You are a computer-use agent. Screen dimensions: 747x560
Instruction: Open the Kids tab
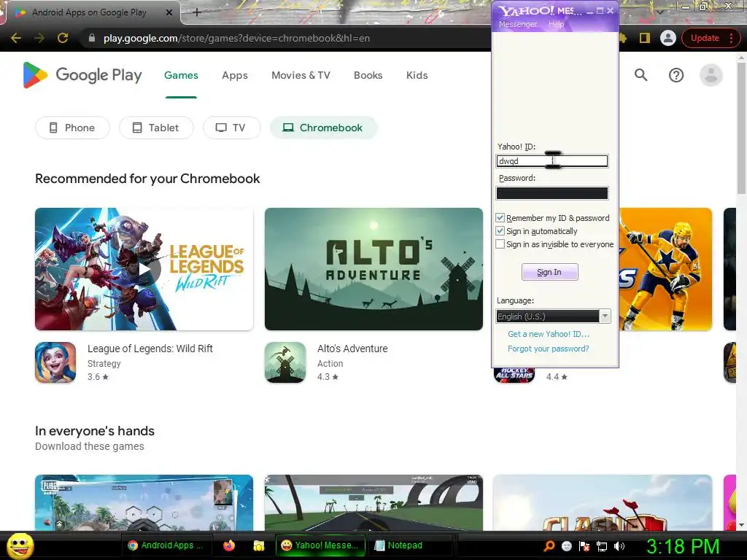[x=417, y=75]
